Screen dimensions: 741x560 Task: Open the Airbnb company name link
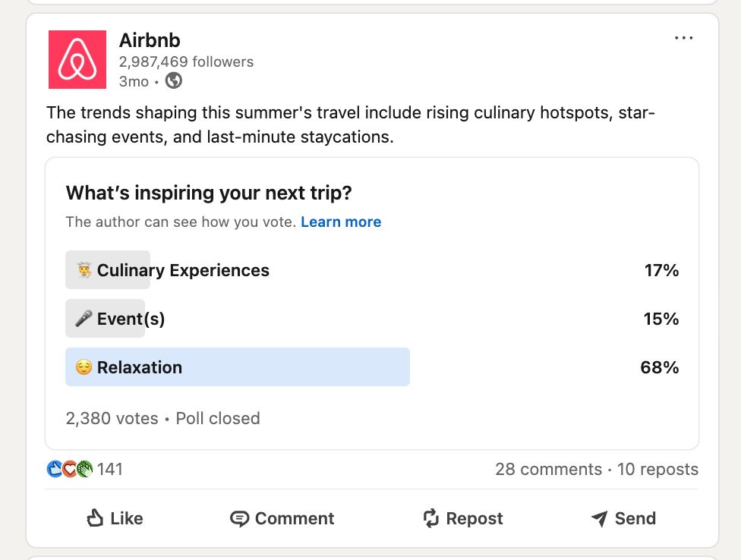click(x=150, y=40)
